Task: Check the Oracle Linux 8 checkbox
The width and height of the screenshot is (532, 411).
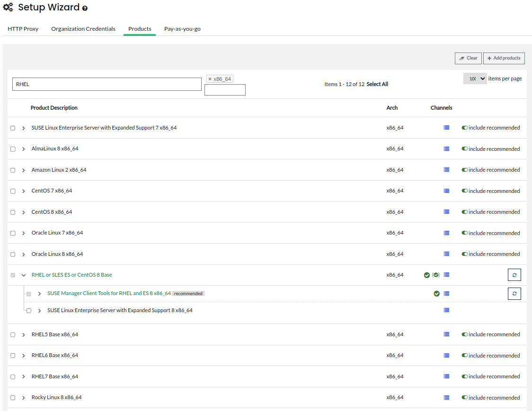Action: tap(13, 254)
